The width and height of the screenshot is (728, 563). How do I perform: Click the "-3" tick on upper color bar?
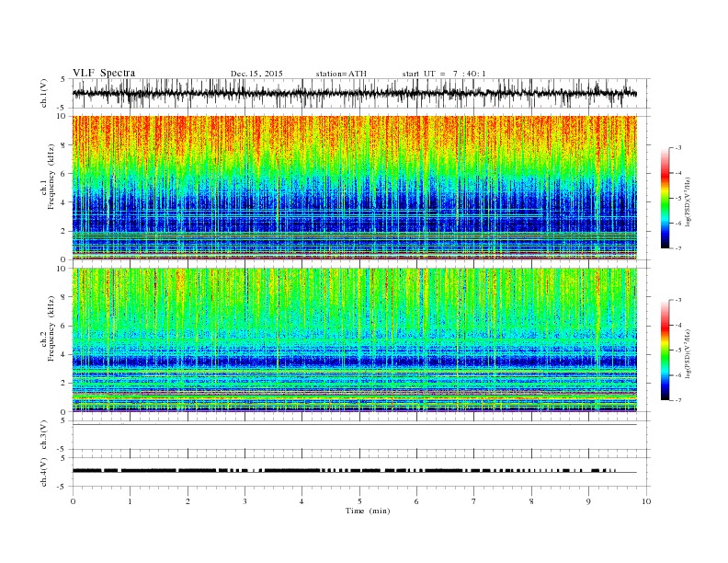(677, 148)
